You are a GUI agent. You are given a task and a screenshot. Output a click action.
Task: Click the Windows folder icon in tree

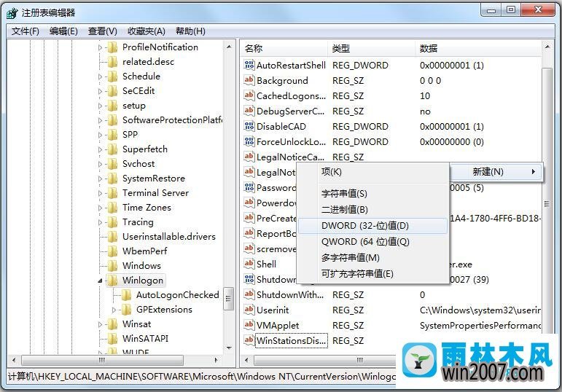coord(112,266)
